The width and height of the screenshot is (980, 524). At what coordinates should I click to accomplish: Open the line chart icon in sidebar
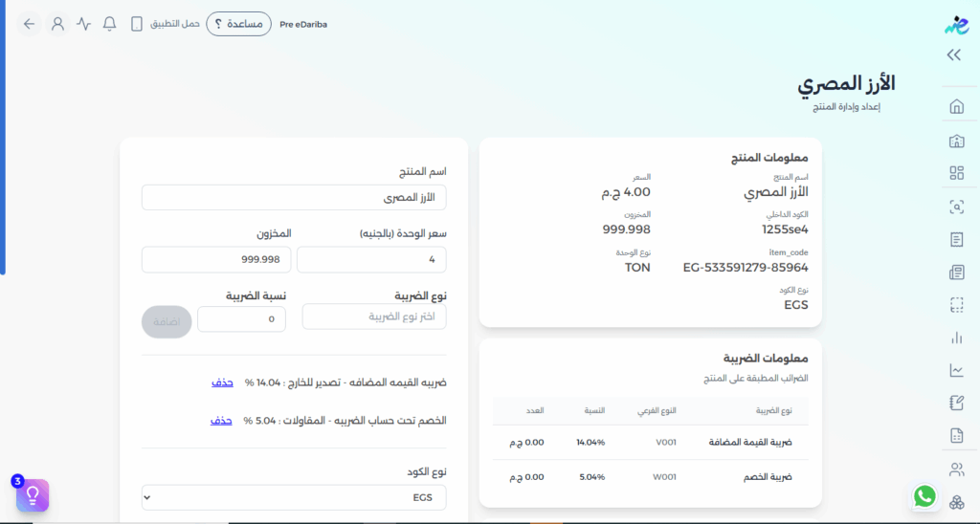pos(957,370)
